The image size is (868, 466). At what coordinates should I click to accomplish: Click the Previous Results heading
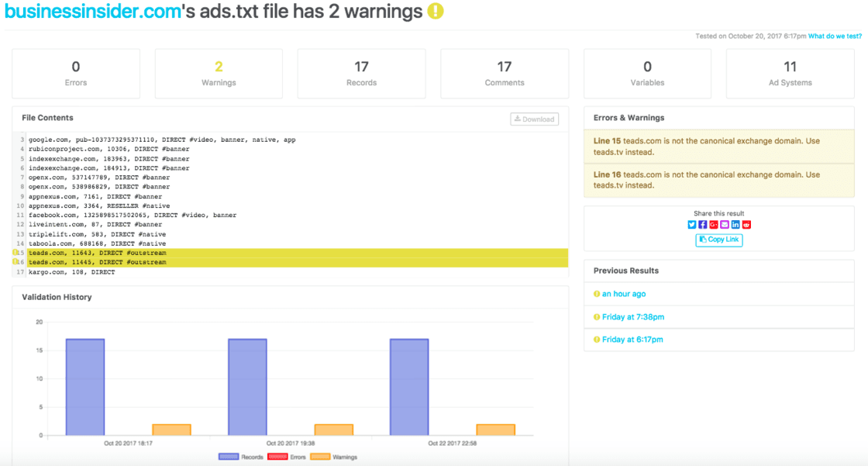coord(626,271)
